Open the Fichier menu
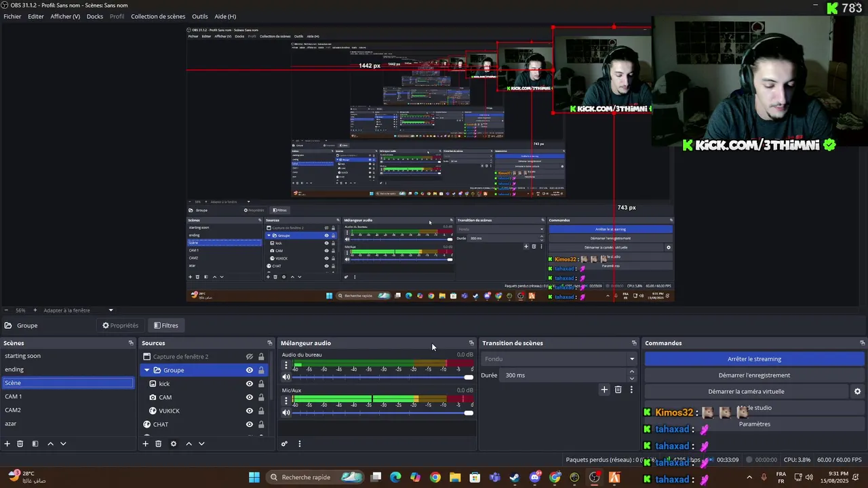Screen dimensions: 868x488 (12, 16)
